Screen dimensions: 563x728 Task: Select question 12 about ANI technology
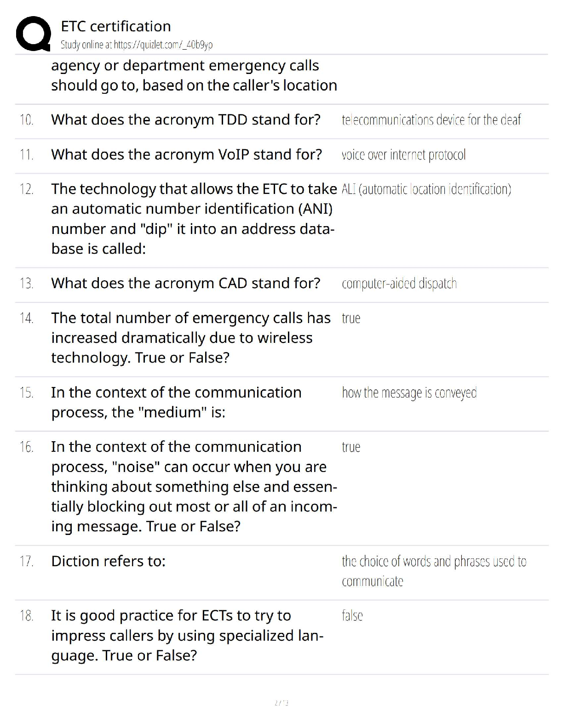click(194, 219)
